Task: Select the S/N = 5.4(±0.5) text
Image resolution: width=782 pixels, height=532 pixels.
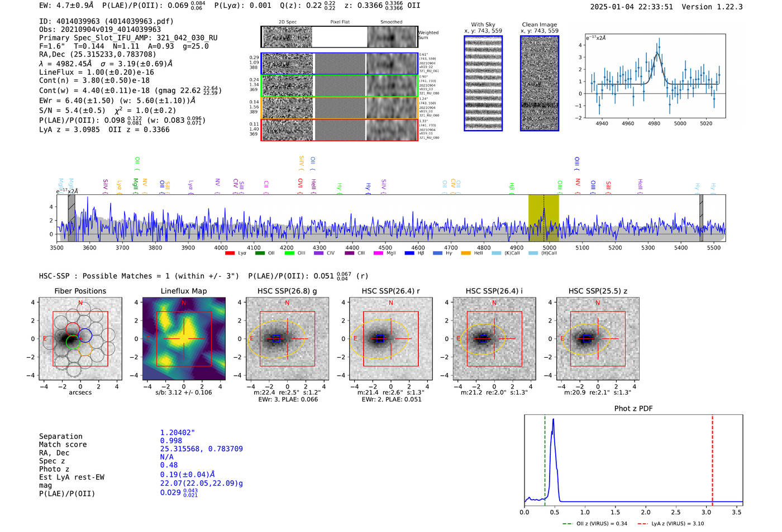Action: point(72,111)
